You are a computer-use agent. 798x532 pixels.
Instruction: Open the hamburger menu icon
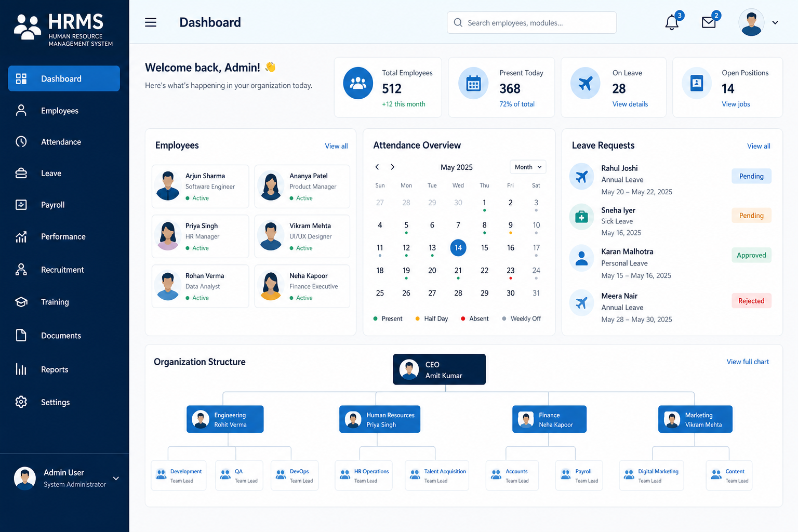[x=151, y=22]
